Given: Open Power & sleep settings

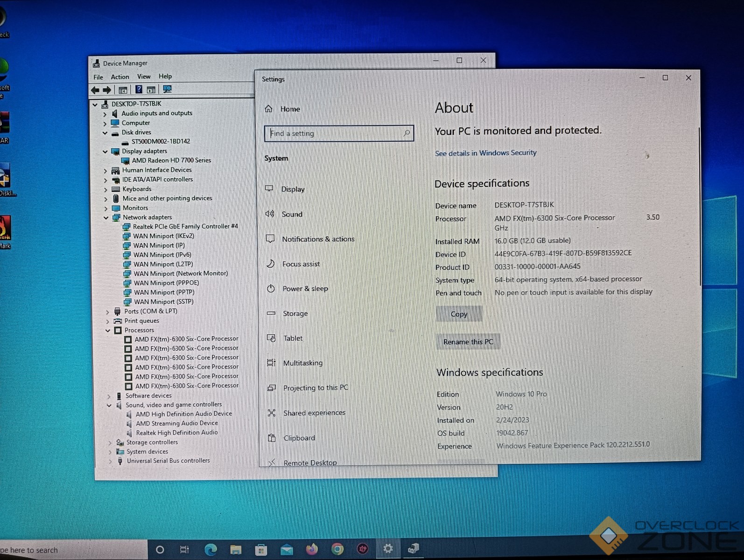Looking at the screenshot, I should coord(297,288).
